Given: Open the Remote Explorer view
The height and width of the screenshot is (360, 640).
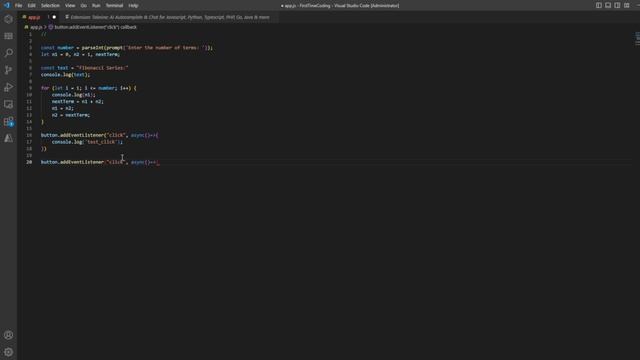Looking at the screenshot, I should 8,104.
